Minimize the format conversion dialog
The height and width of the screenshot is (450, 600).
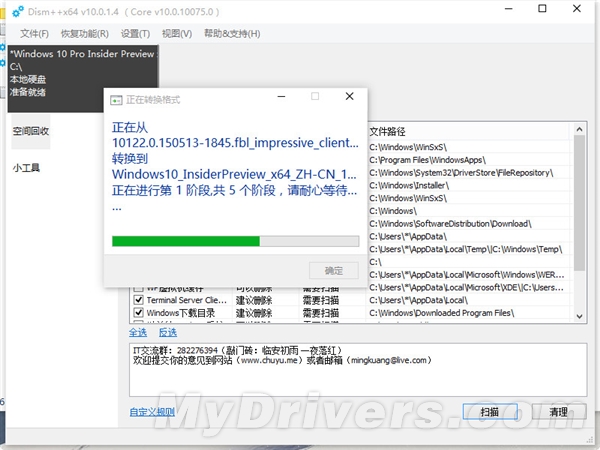tap(282, 96)
